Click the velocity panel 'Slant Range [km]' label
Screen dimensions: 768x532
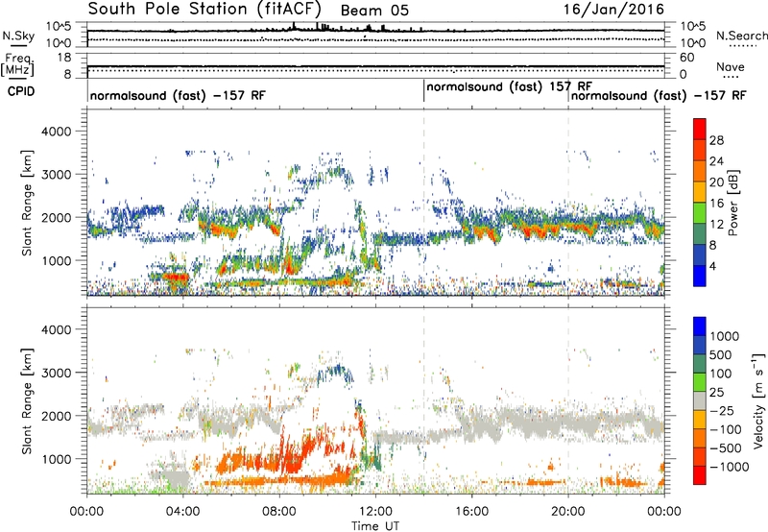pyautogui.click(x=27, y=400)
